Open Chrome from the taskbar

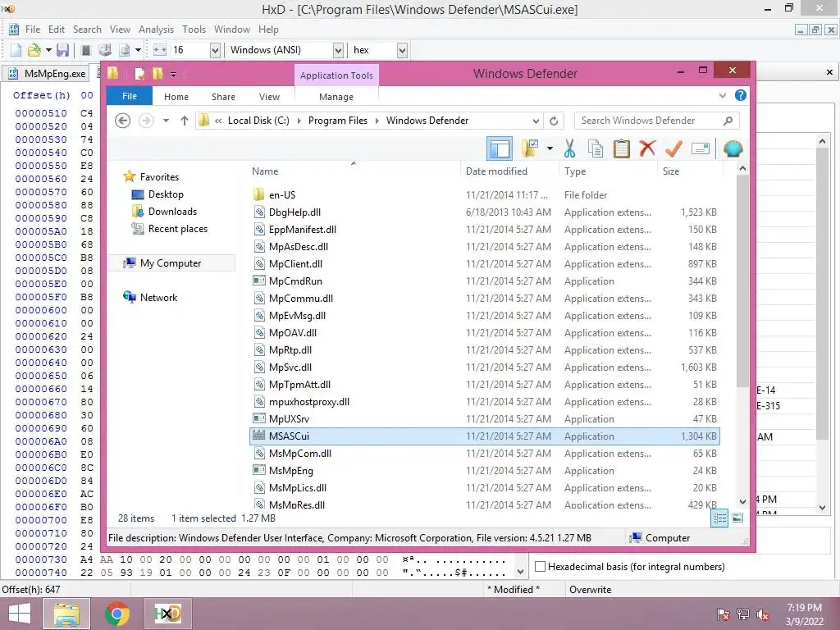coord(116,614)
